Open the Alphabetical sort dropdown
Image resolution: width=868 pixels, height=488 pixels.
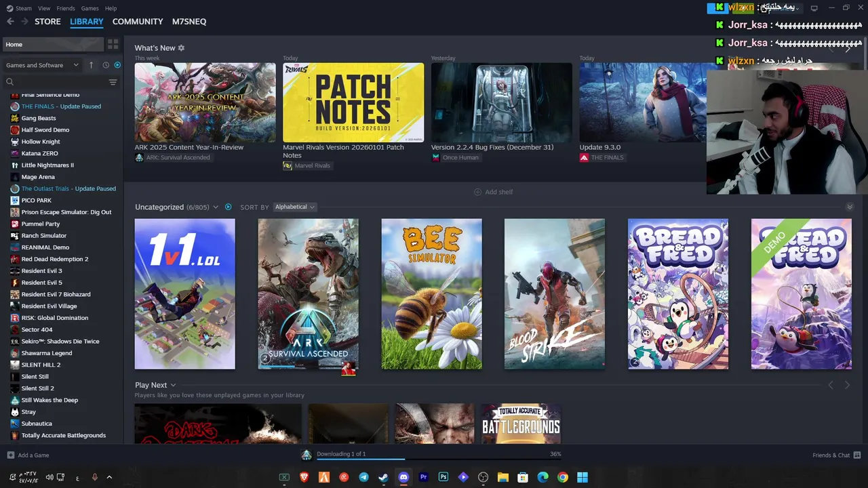[294, 207]
